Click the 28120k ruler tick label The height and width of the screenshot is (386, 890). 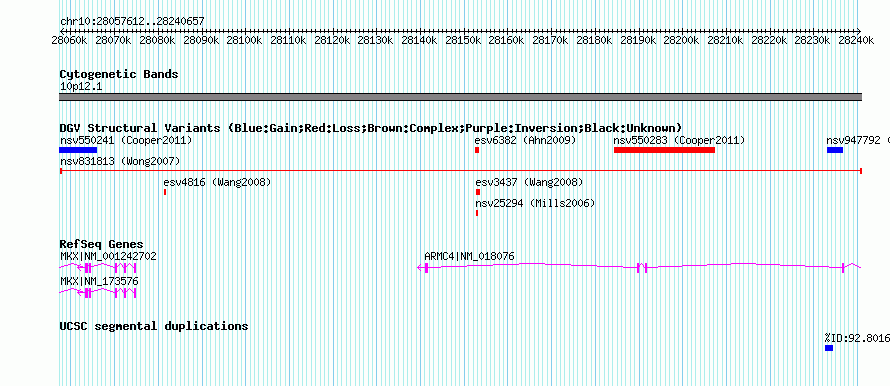pyautogui.click(x=331, y=41)
